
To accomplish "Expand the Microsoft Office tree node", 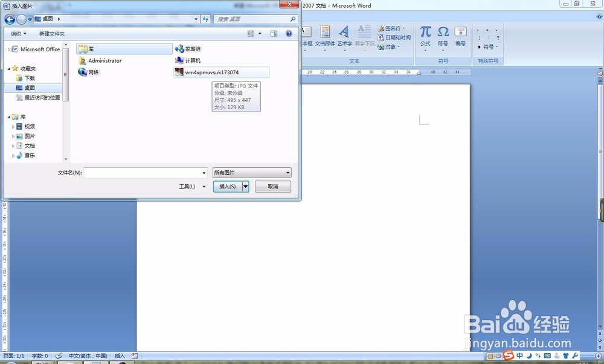I will coord(9,49).
